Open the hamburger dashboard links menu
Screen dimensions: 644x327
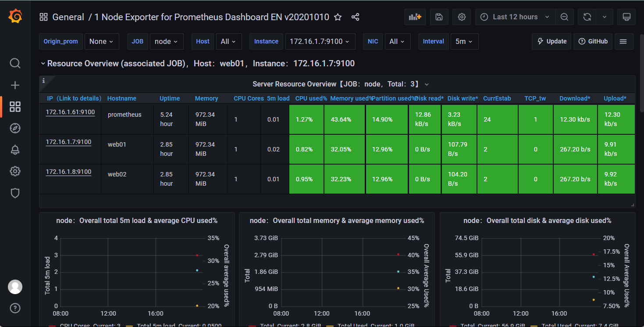click(x=623, y=41)
